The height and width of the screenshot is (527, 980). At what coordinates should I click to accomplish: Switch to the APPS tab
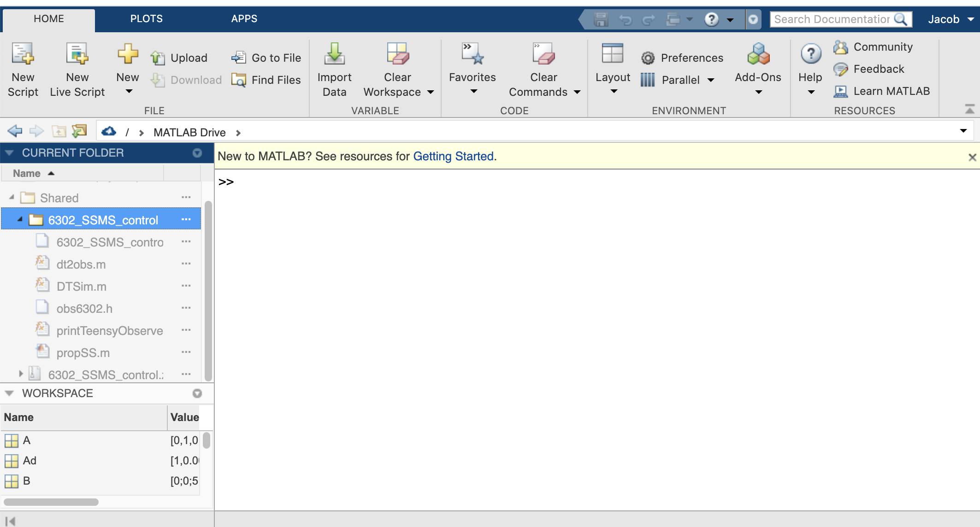[244, 19]
